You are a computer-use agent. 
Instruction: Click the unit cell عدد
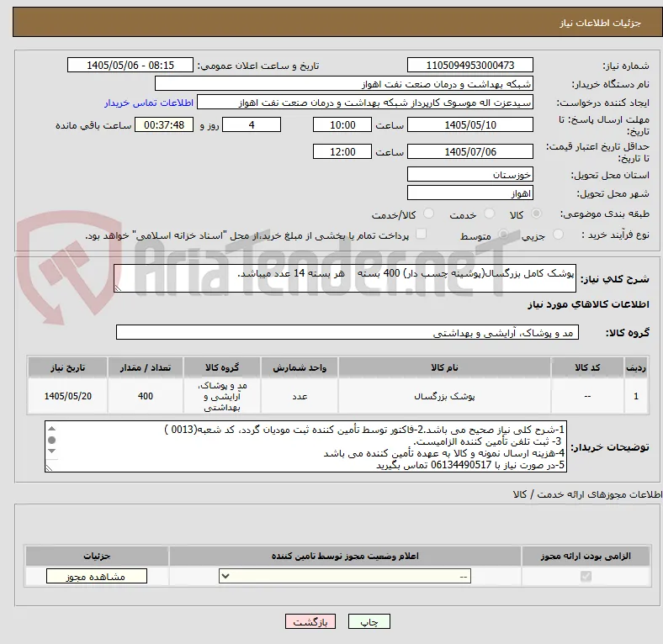[x=300, y=396]
